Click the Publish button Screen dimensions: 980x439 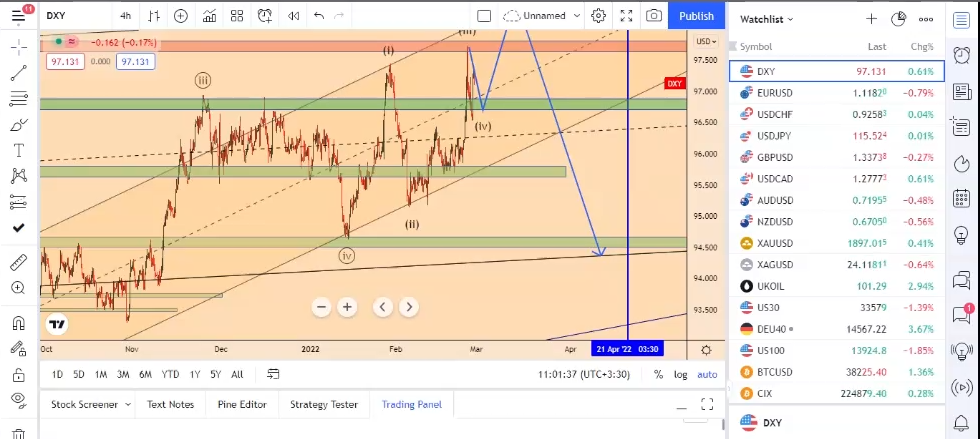(x=696, y=16)
